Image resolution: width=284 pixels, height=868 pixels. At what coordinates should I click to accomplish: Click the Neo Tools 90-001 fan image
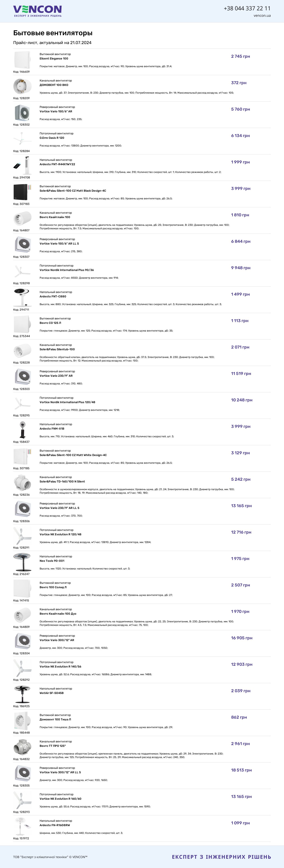22,562
